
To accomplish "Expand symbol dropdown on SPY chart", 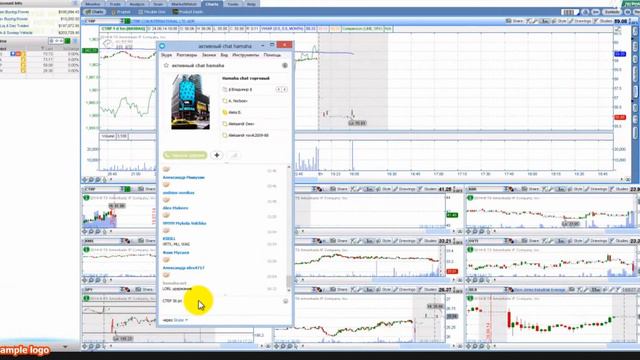I will [122, 289].
